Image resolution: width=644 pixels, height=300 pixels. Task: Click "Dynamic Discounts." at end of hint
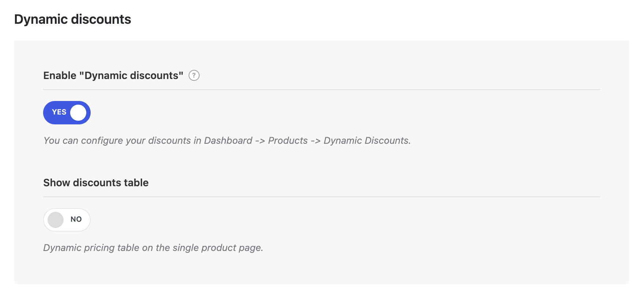point(367,140)
